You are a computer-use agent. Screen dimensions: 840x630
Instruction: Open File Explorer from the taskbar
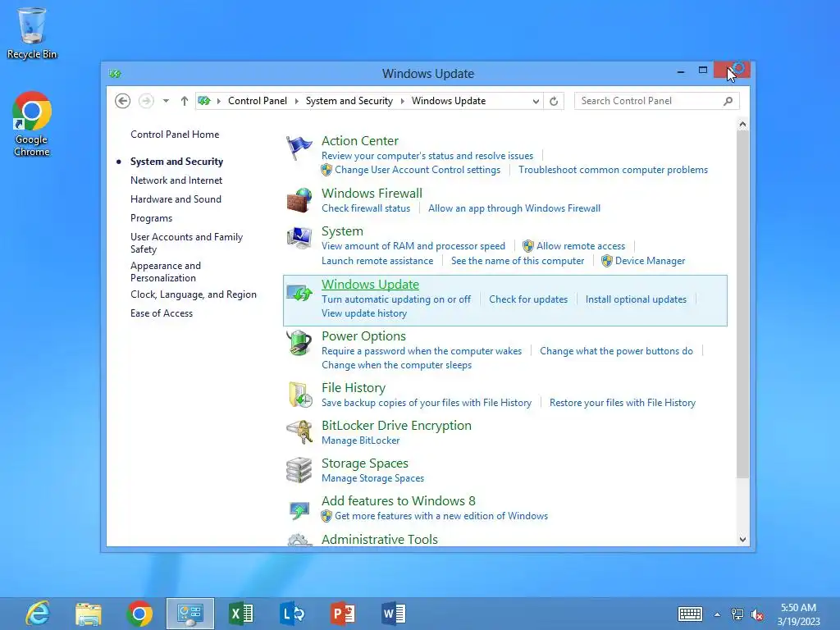[89, 614]
